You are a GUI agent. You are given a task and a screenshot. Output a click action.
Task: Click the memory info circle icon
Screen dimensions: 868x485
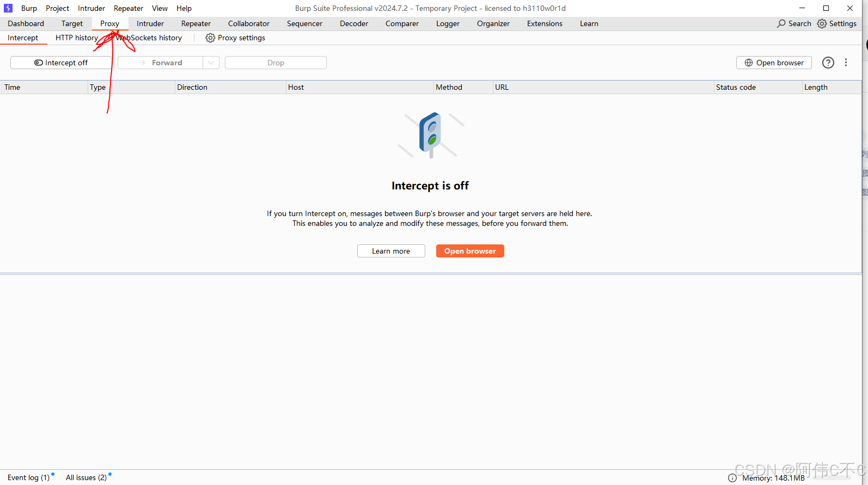click(732, 478)
